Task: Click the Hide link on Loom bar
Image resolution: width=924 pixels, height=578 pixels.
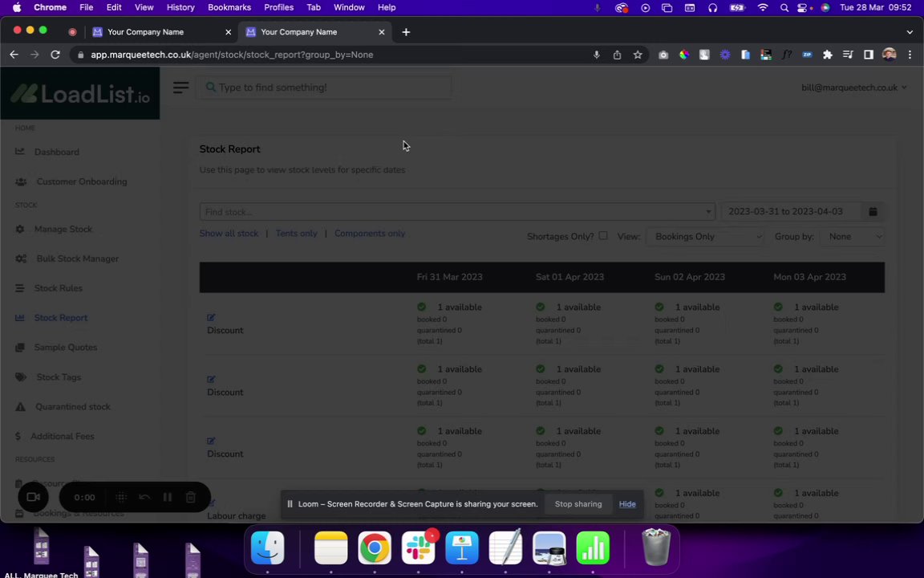Action: [x=627, y=504]
